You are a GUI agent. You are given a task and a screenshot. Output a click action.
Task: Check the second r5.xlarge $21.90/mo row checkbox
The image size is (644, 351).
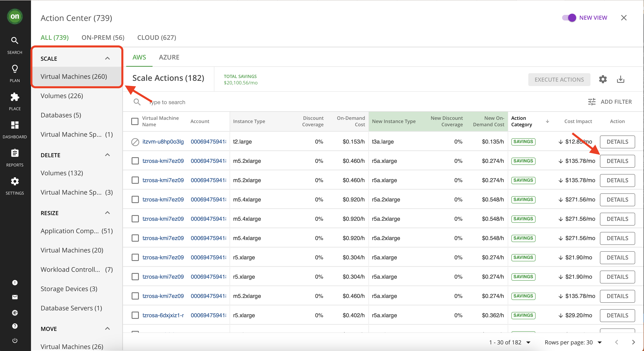(x=135, y=277)
